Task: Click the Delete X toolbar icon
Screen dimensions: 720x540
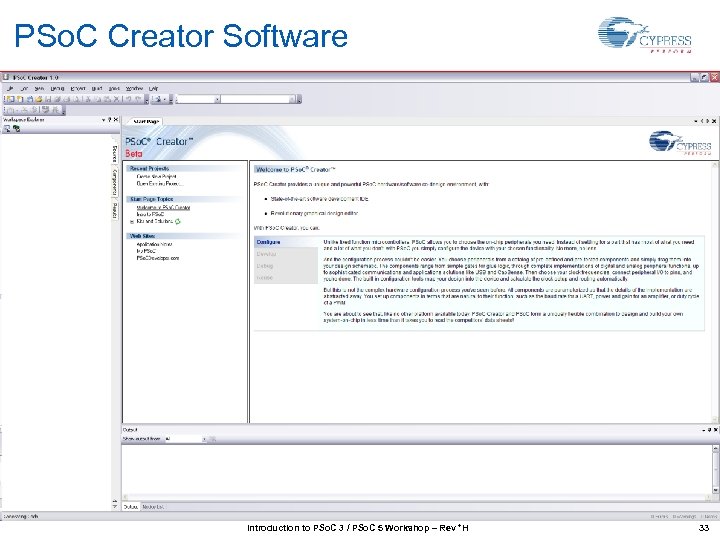Action: tap(117, 99)
